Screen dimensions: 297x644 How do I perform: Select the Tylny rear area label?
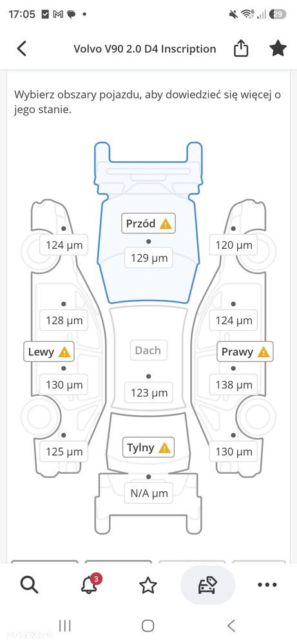[148, 447]
